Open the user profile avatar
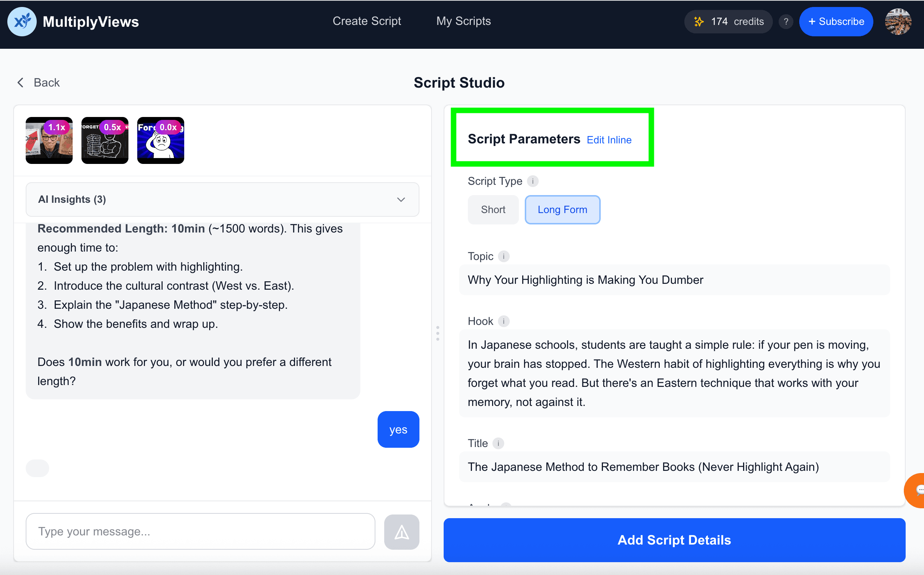Image resolution: width=924 pixels, height=575 pixels. (x=898, y=22)
